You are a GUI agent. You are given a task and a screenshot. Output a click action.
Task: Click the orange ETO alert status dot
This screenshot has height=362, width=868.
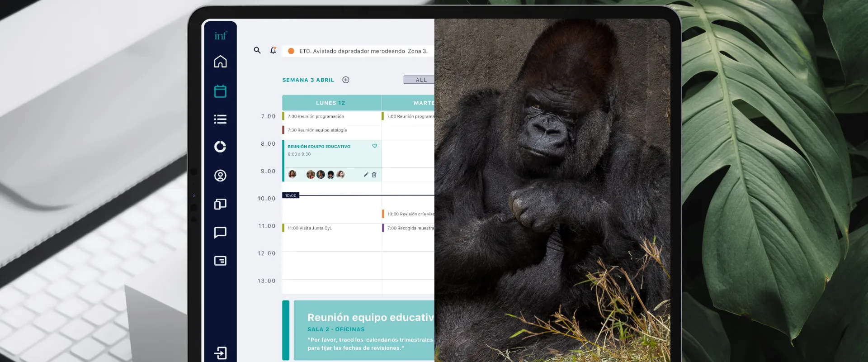(x=291, y=51)
